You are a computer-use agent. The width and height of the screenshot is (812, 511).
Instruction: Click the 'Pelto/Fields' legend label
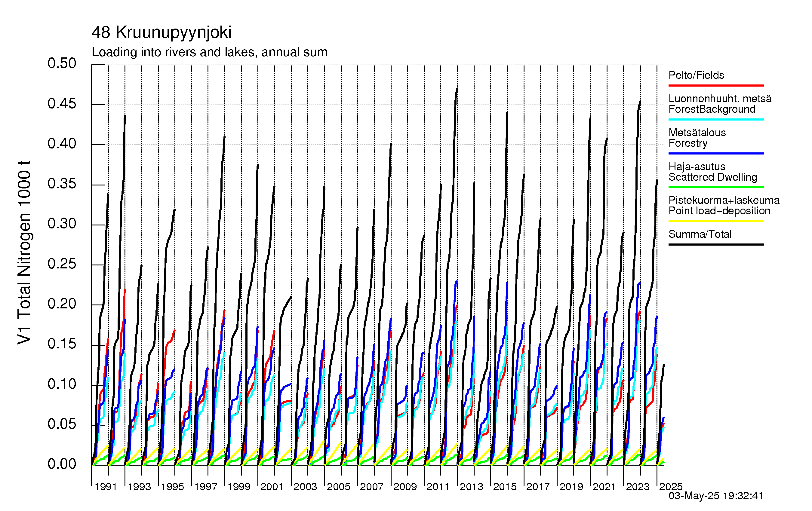coord(696,75)
